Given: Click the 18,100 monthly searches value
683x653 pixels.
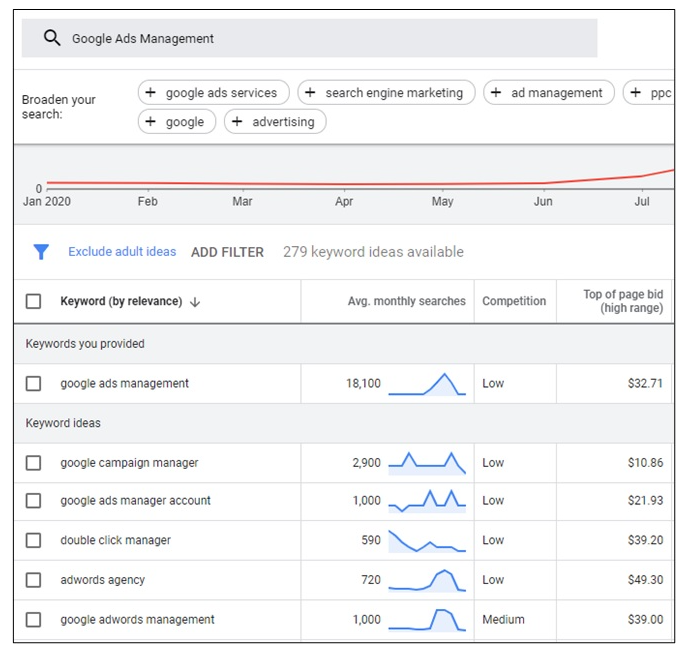Looking at the screenshot, I should 363,383.
